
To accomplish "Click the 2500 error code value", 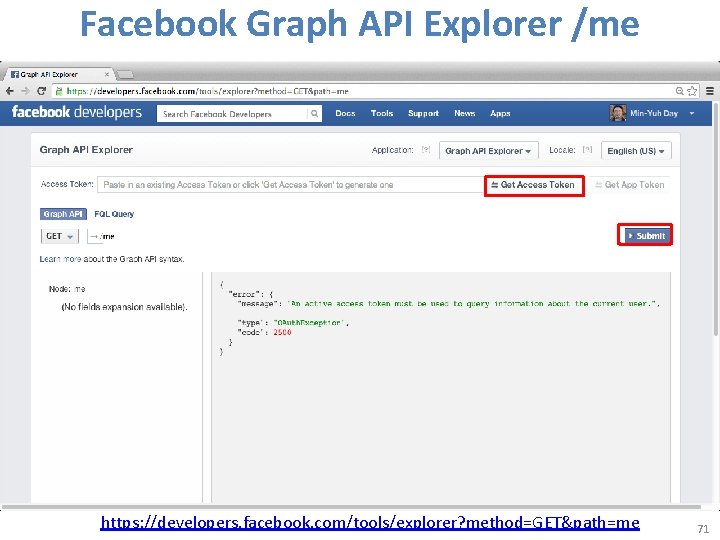I will tap(282, 332).
